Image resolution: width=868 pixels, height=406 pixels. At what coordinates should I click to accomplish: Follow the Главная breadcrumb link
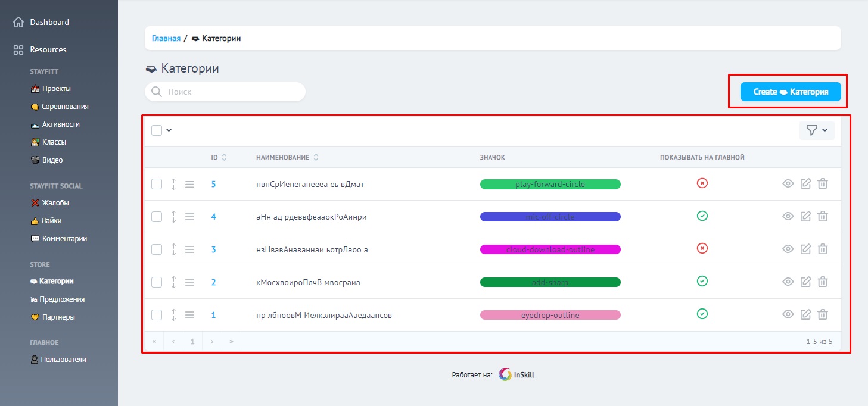pos(166,38)
